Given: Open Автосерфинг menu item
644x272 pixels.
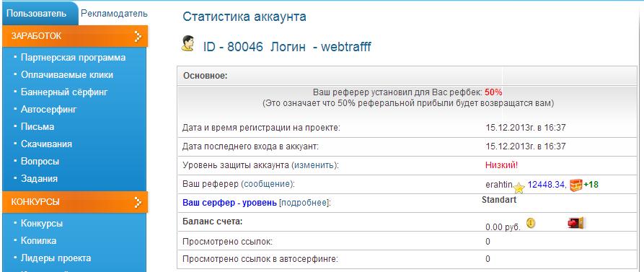Looking at the screenshot, I should (49, 109).
